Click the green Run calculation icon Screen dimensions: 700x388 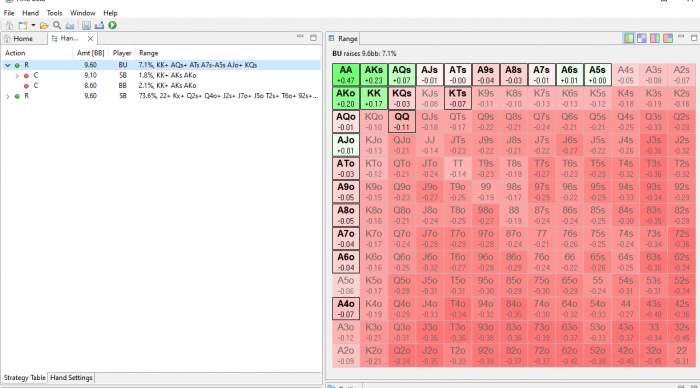click(112, 25)
